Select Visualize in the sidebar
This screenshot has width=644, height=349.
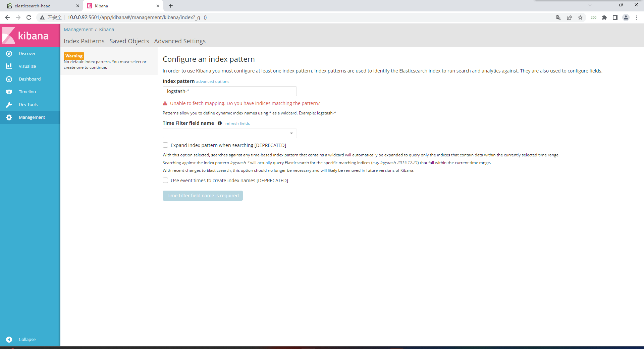(30, 66)
